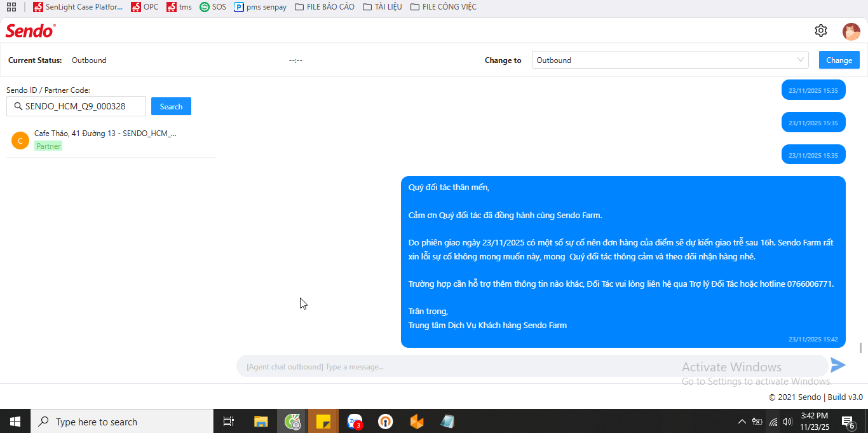Open the SOS bookmark
Image resolution: width=868 pixels, height=433 pixels.
point(213,7)
